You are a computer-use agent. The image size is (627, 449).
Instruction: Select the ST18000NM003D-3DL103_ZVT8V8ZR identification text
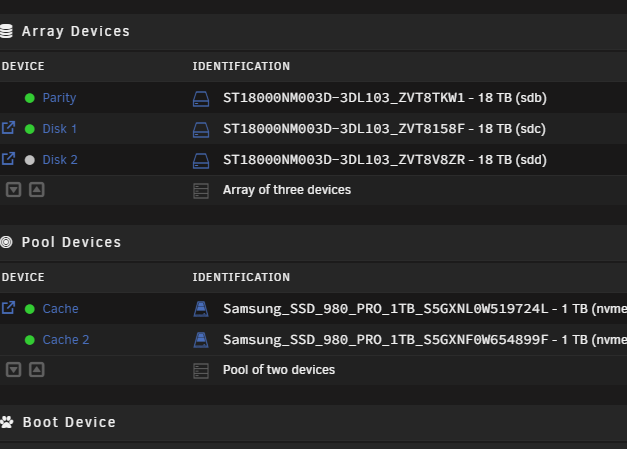click(385, 160)
